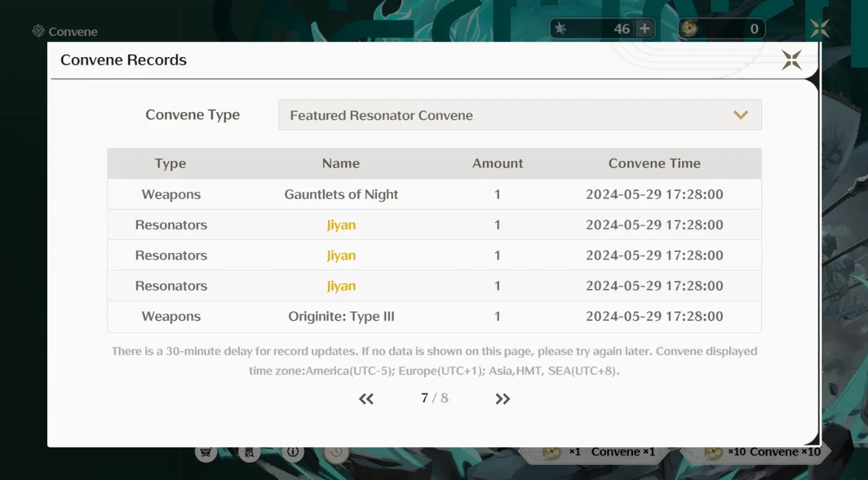Click the Convene Time column header
This screenshot has width=868, height=480.
point(655,164)
